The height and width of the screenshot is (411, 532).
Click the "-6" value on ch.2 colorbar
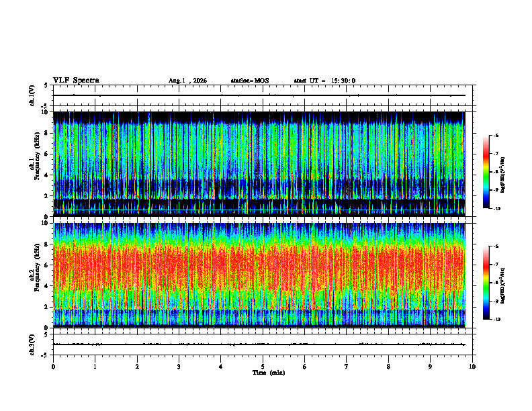point(496,246)
